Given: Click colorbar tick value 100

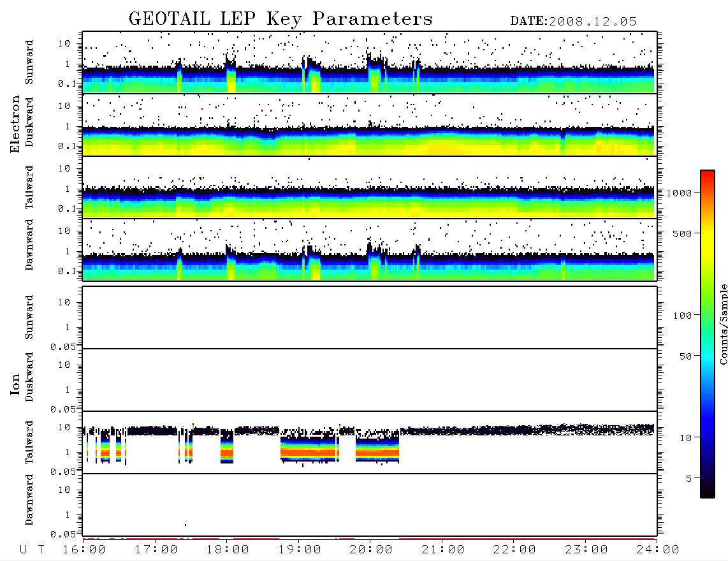Looking at the screenshot, I should pos(682,316).
